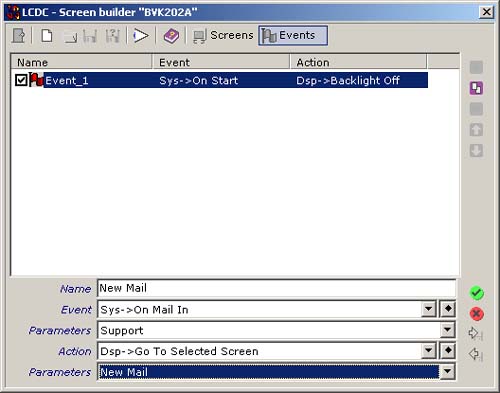The width and height of the screenshot is (500, 393).
Task: Click the diamond button beside Action field
Action: [x=448, y=351]
